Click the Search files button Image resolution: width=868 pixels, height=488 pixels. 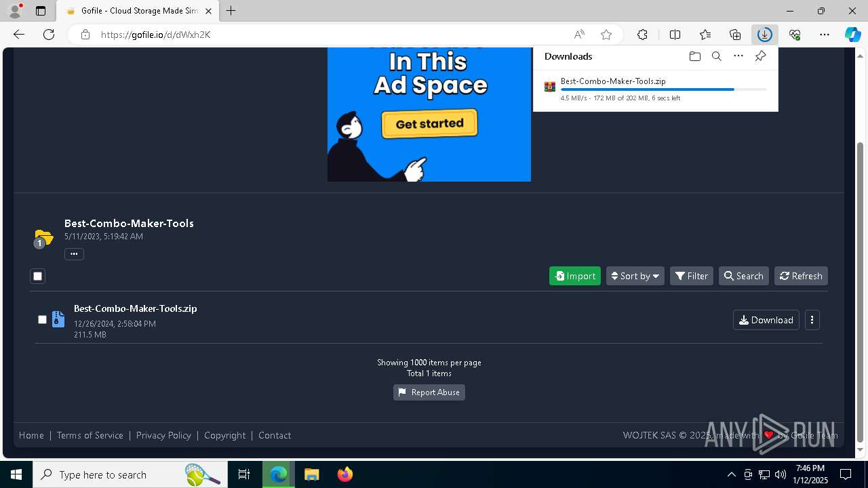click(744, 276)
